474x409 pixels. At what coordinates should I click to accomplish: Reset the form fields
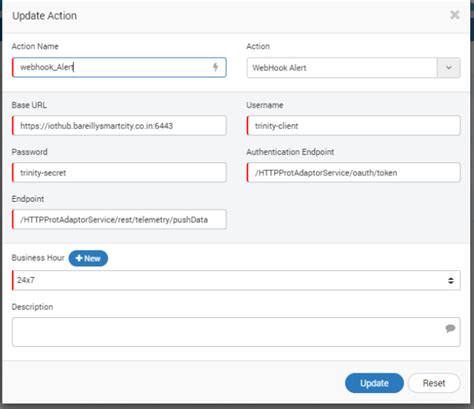[434, 383]
